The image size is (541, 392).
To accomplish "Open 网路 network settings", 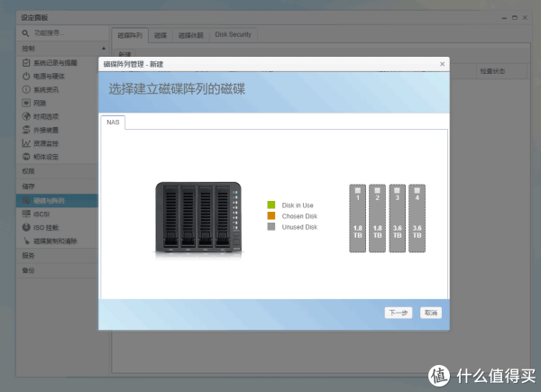I will 40,103.
